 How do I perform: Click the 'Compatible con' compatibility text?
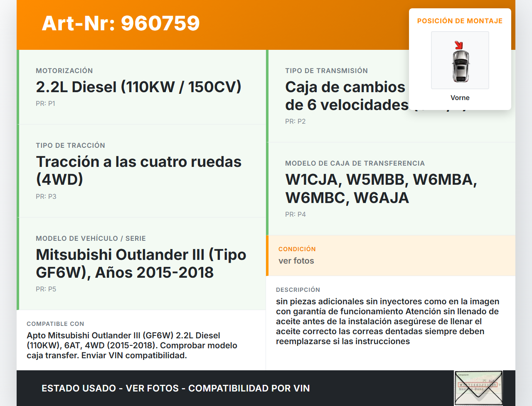point(132,345)
